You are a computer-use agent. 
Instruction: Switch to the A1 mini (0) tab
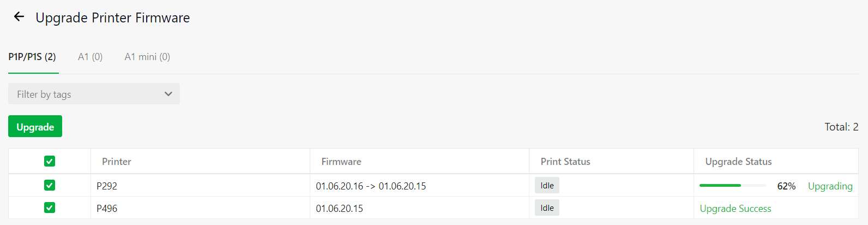pos(147,57)
